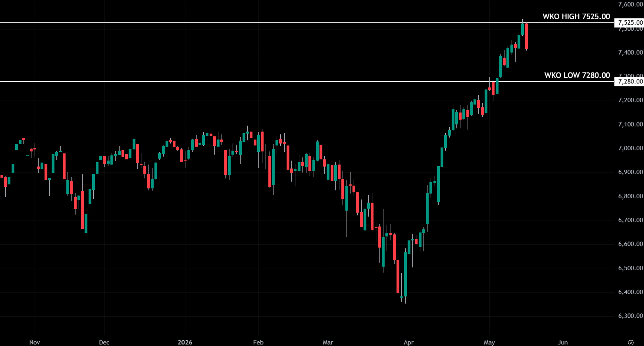Click the 7,600.00 price scale label
Screen dimensions: 644x346
tap(630, 5)
